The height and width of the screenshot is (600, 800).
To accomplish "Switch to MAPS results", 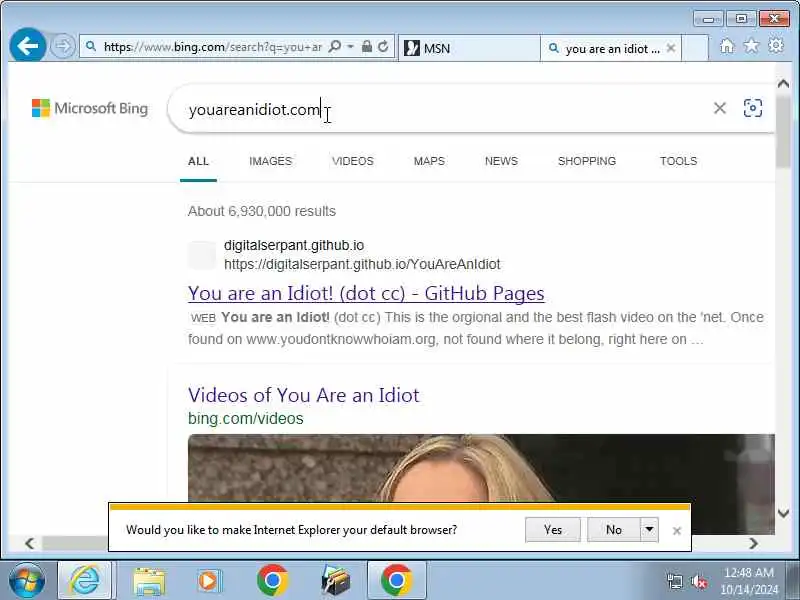I will [429, 161].
